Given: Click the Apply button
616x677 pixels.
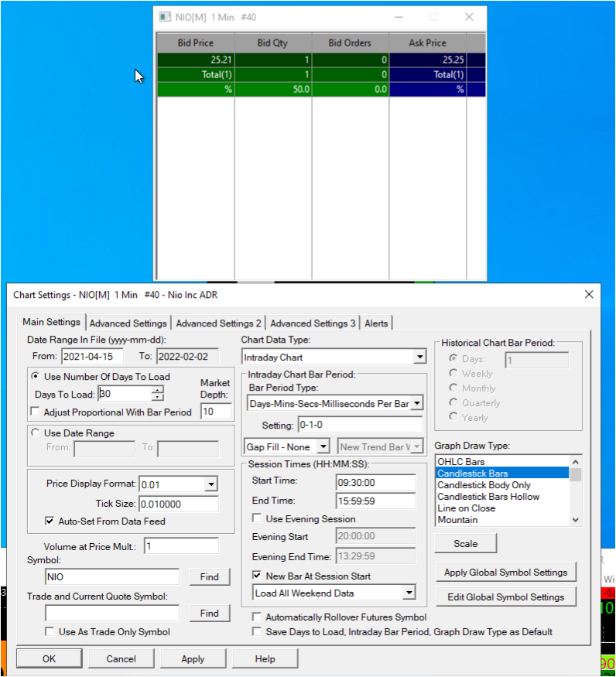Looking at the screenshot, I should tap(193, 659).
